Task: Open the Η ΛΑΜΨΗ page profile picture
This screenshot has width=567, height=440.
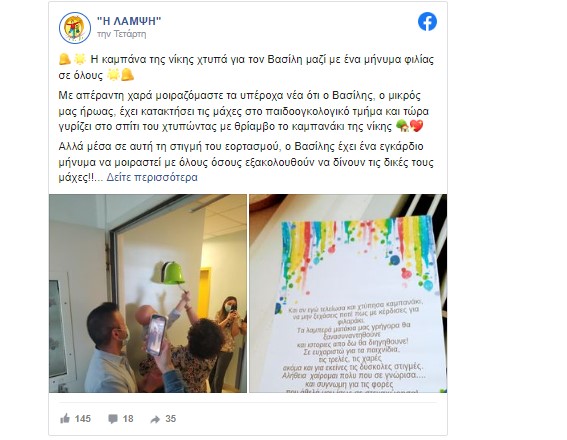Action: [x=75, y=28]
